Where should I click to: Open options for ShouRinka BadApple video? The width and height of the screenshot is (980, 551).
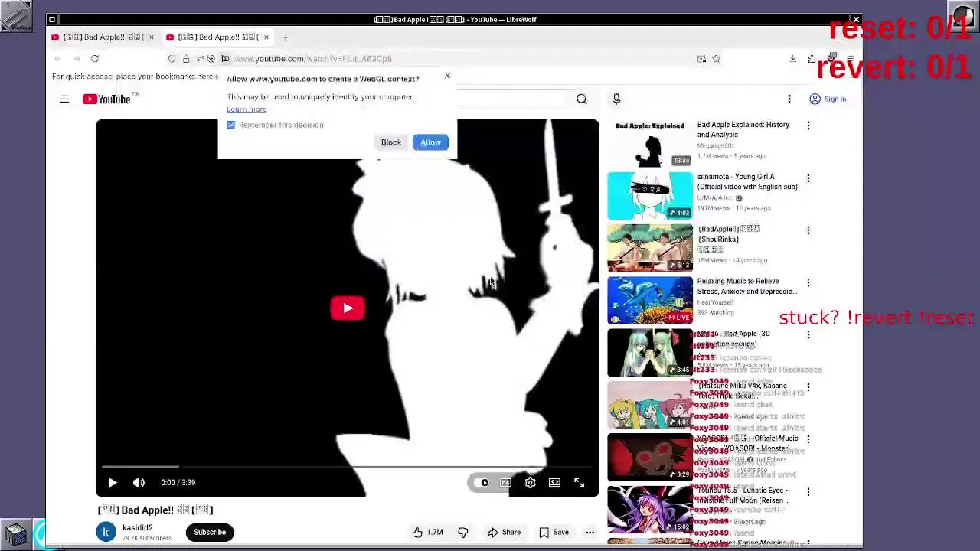pyautogui.click(x=808, y=230)
